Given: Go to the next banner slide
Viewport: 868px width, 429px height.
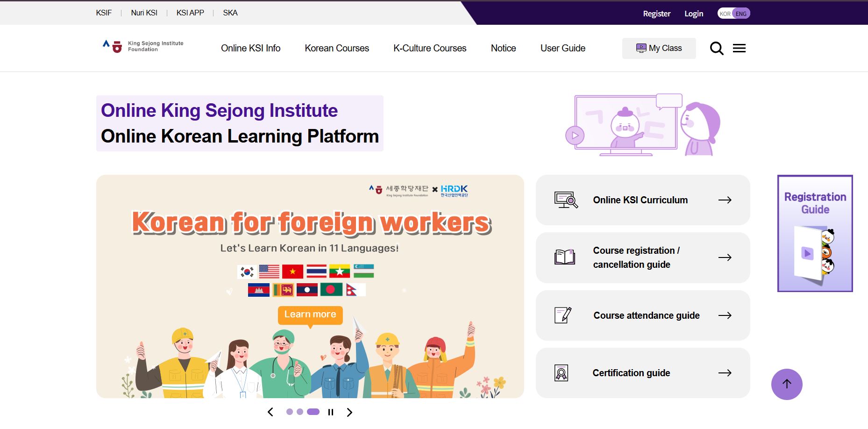Looking at the screenshot, I should pos(349,412).
